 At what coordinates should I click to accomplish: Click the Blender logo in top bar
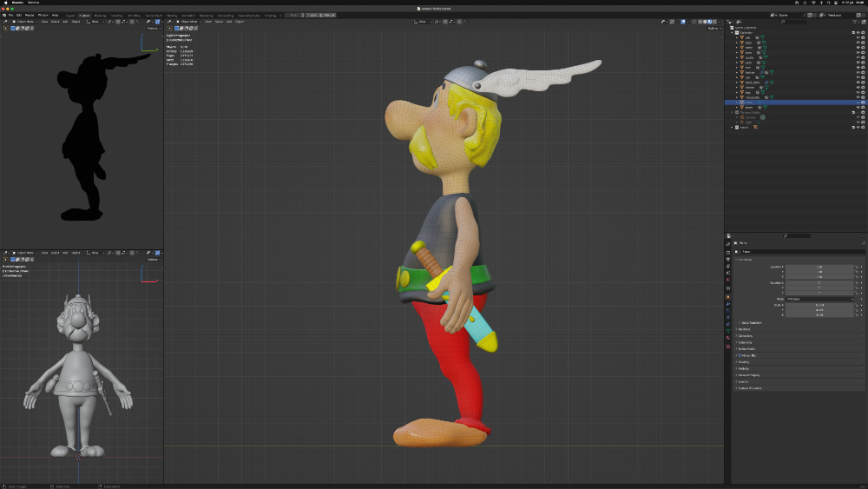pyautogui.click(x=3, y=15)
